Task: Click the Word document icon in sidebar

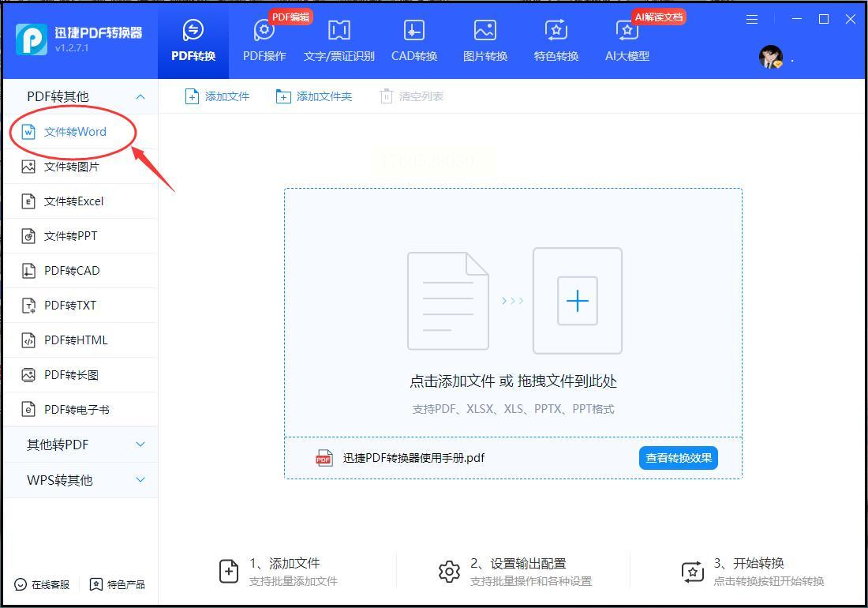Action: tap(28, 132)
